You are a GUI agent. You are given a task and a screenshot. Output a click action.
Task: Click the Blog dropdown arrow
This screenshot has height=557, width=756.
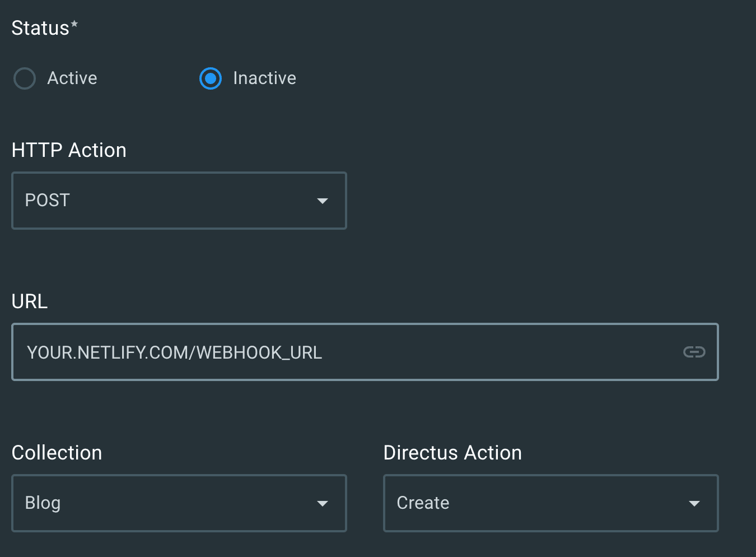pos(323,503)
